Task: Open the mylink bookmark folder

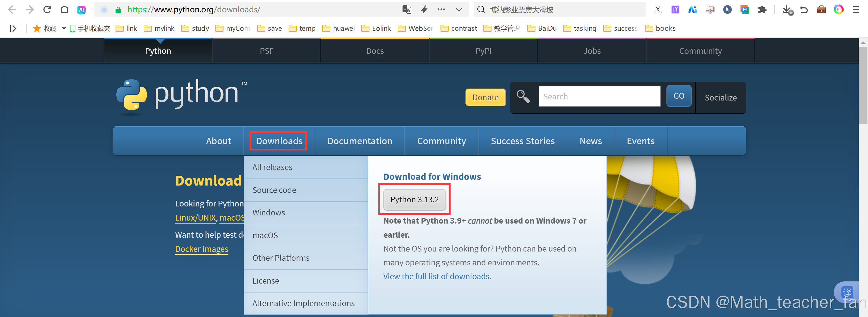Action: pyautogui.click(x=159, y=28)
